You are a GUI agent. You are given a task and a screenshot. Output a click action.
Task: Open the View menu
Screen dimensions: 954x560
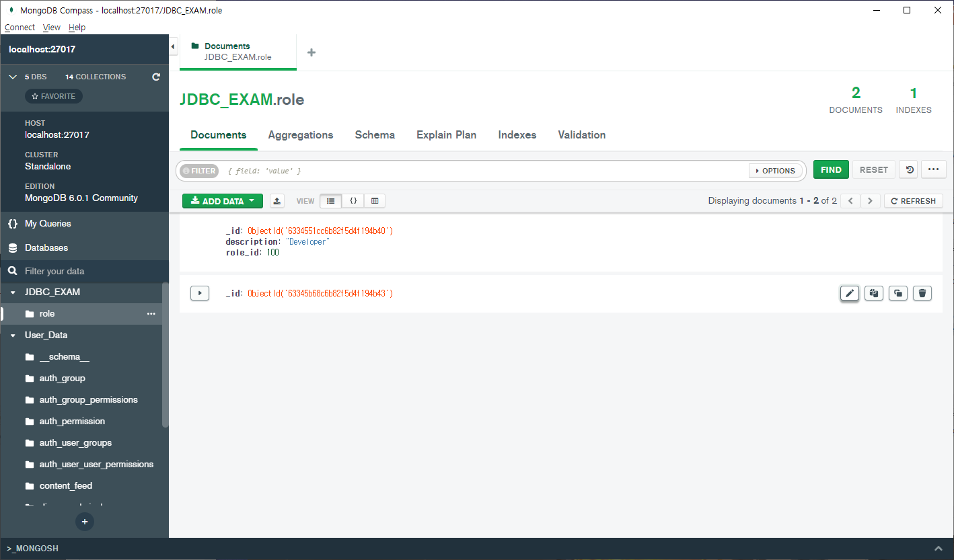point(52,28)
